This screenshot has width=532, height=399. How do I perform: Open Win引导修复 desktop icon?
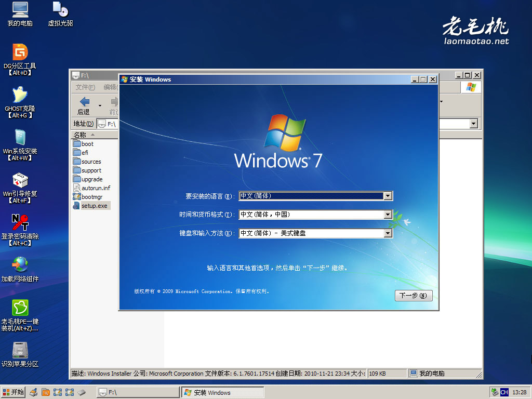click(x=20, y=188)
